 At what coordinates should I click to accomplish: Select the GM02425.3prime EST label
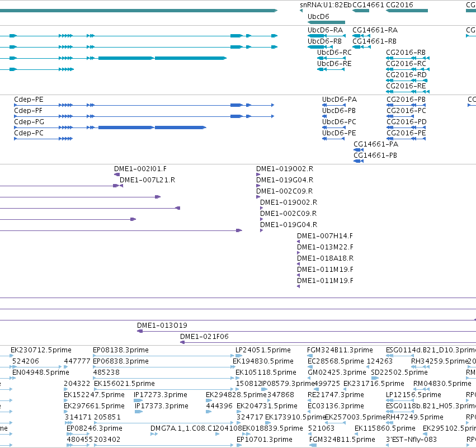pyautogui.click(x=337, y=372)
